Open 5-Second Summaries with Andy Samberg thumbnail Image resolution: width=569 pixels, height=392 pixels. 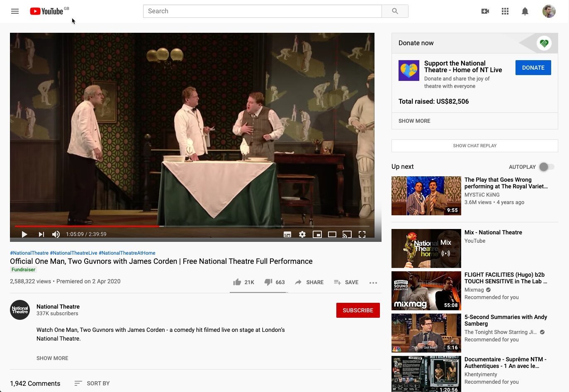click(x=426, y=333)
